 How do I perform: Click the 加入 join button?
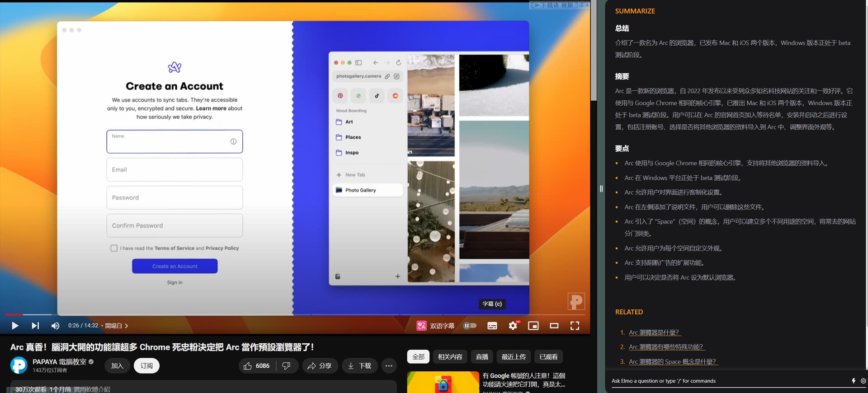pyautogui.click(x=117, y=366)
